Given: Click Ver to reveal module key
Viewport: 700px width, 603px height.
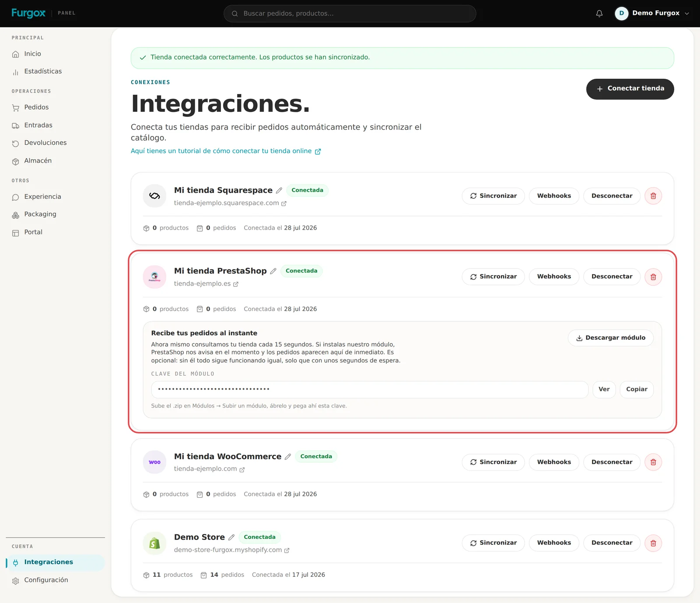Looking at the screenshot, I should click(x=604, y=389).
